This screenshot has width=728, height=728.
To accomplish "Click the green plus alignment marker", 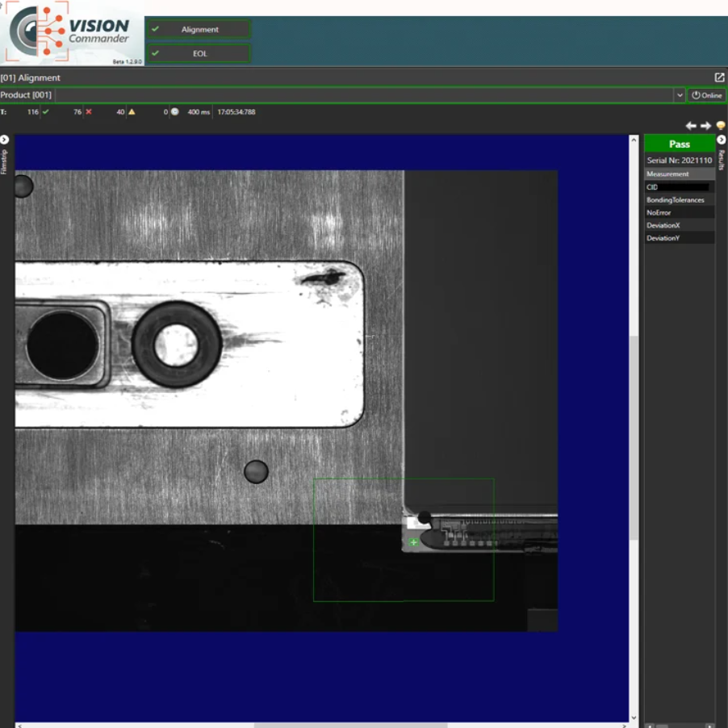I will pyautogui.click(x=413, y=542).
